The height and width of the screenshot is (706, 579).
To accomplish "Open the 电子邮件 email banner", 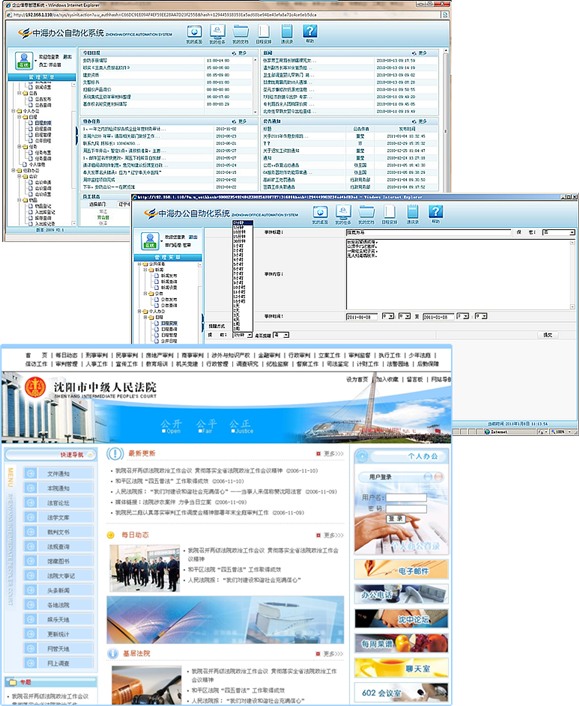I will click(401, 570).
